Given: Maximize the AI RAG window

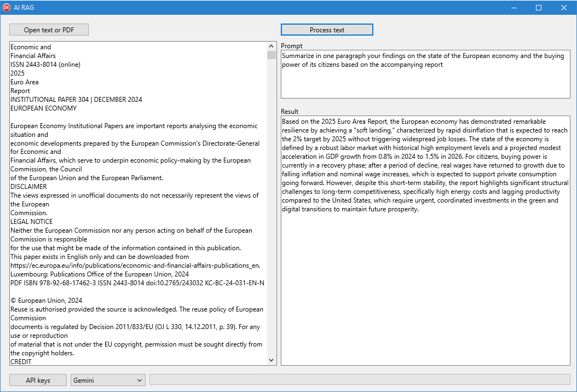Looking at the screenshot, I should (x=539, y=8).
